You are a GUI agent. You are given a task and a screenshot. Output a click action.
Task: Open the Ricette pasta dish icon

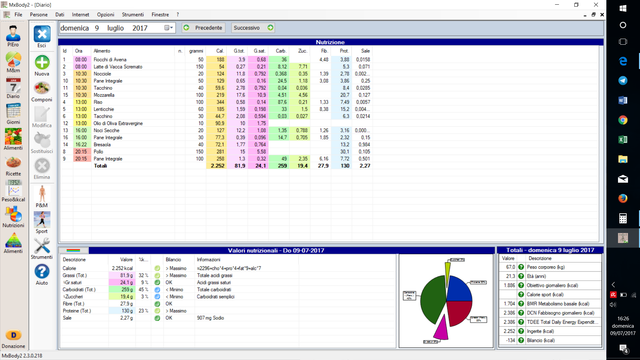[13, 163]
